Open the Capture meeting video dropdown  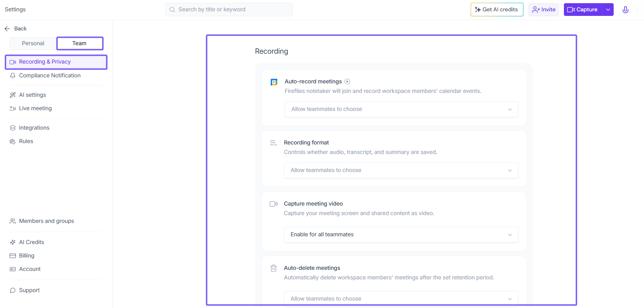(x=401, y=235)
